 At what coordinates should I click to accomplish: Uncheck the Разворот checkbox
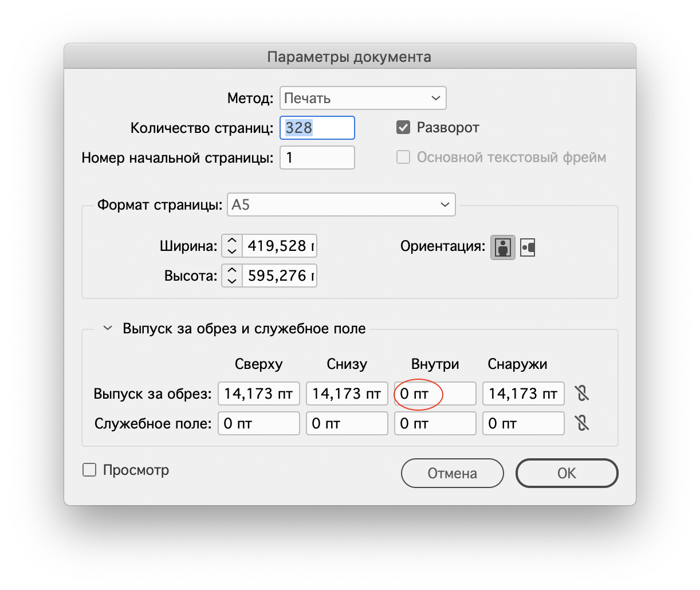(403, 127)
